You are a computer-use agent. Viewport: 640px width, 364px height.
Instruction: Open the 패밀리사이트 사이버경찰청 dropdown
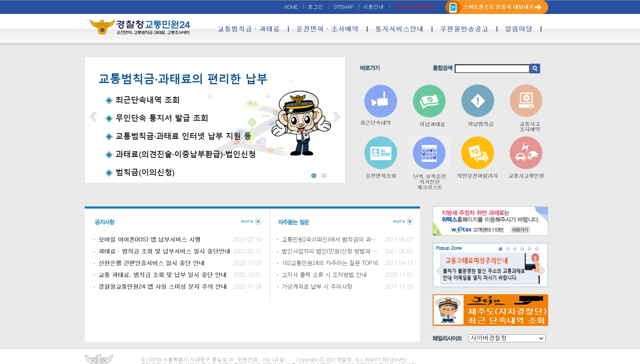click(x=507, y=338)
